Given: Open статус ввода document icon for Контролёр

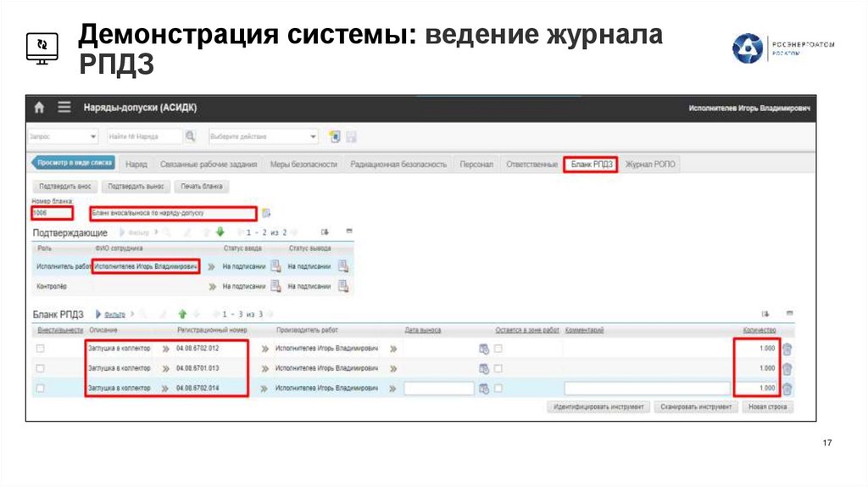Looking at the screenshot, I should point(275,287).
